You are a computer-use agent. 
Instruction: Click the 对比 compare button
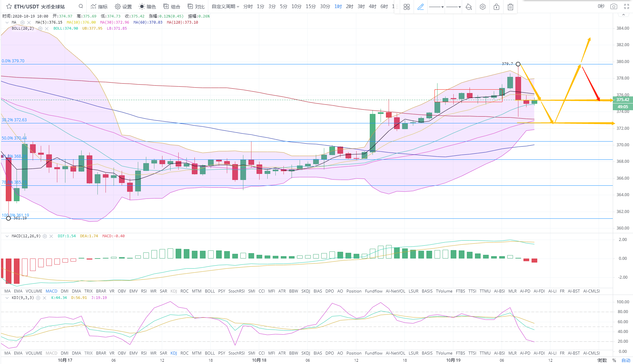[196, 6]
